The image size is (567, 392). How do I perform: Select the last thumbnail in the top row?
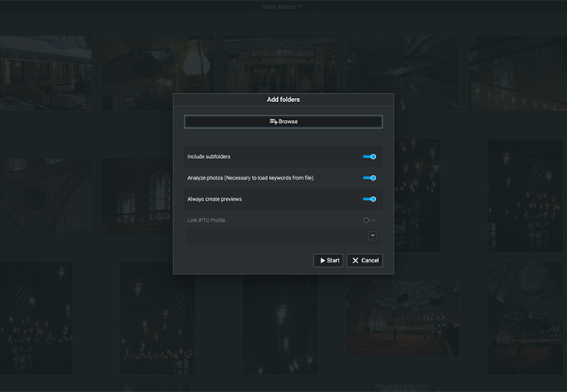click(518, 73)
